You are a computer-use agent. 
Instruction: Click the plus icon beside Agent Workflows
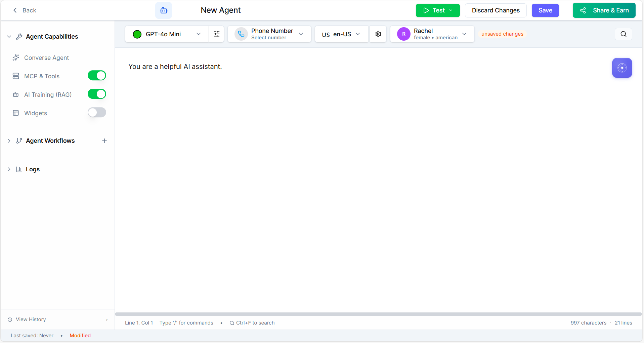(x=104, y=141)
